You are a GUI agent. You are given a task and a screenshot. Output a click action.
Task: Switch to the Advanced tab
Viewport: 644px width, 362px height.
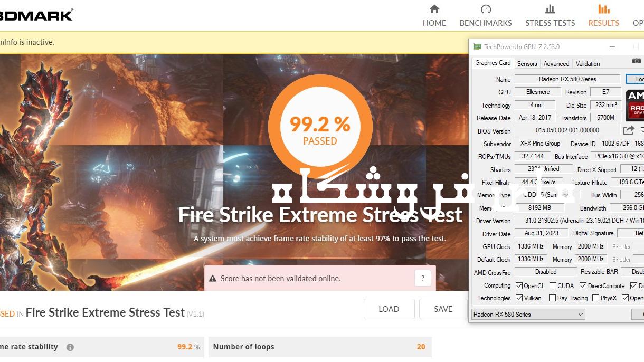tap(556, 64)
